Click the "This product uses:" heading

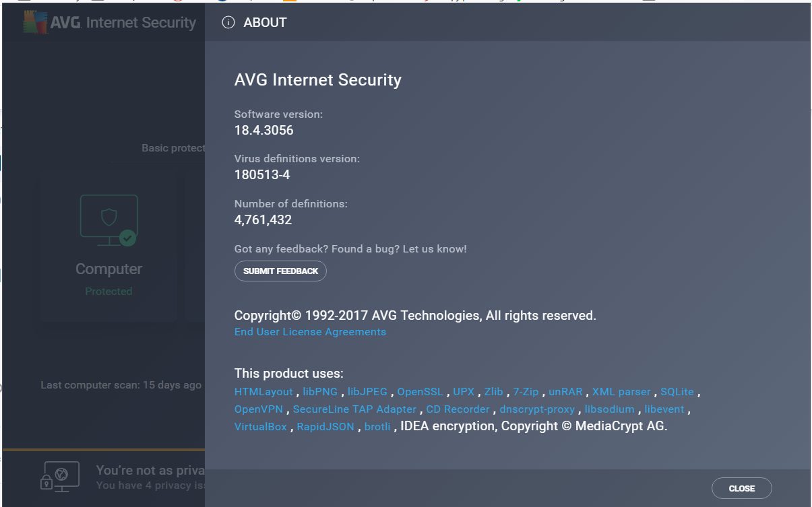289,374
